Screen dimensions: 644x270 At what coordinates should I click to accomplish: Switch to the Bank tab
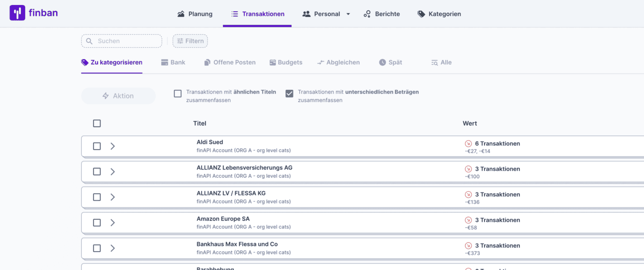(173, 62)
